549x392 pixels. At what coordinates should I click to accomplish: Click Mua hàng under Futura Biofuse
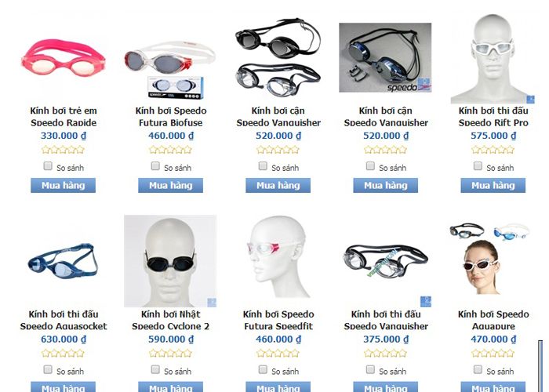170,186
